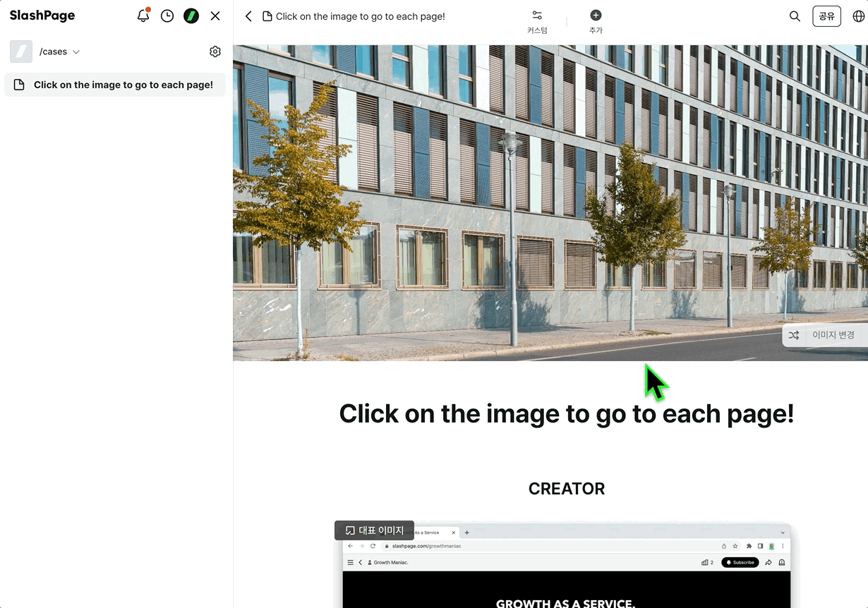Click the page icon in the header breadcrumb
This screenshot has height=608, width=868.
coord(267,16)
